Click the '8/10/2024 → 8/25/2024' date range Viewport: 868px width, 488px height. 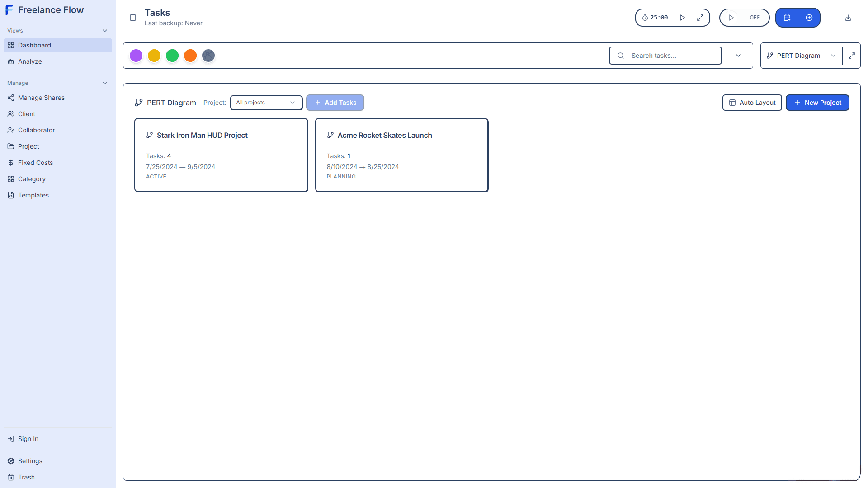pos(363,167)
